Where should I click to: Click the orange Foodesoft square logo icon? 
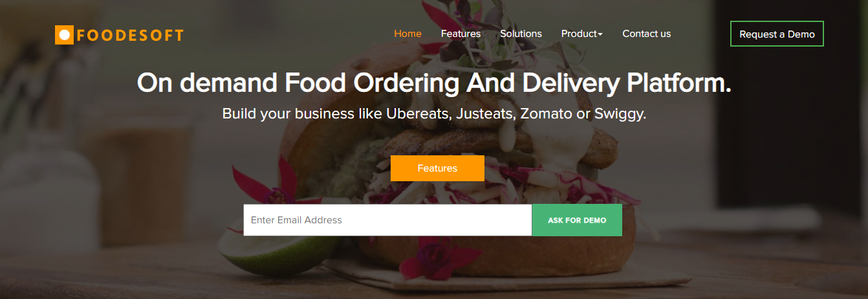coord(64,35)
